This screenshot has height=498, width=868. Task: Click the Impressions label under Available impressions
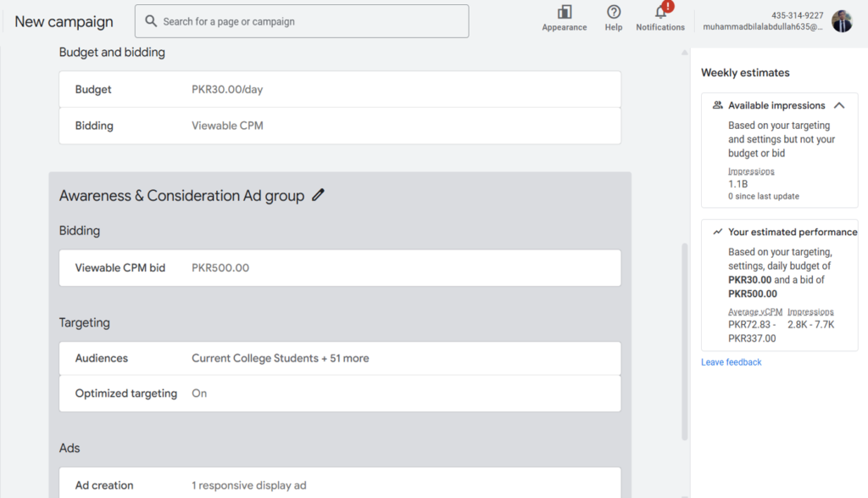[x=751, y=171]
